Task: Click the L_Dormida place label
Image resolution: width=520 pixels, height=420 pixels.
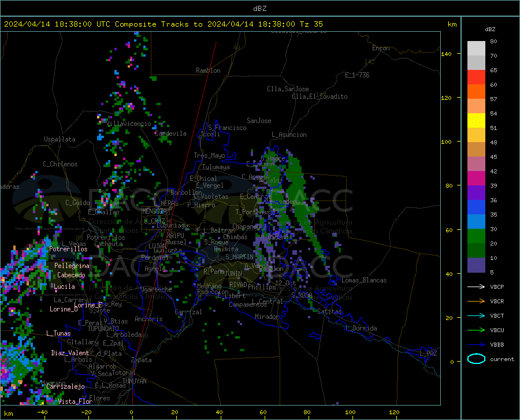Action: pos(361,328)
